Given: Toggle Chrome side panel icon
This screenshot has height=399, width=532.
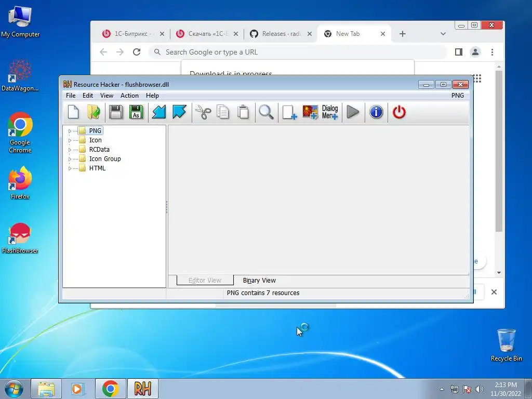Looking at the screenshot, I should (459, 52).
